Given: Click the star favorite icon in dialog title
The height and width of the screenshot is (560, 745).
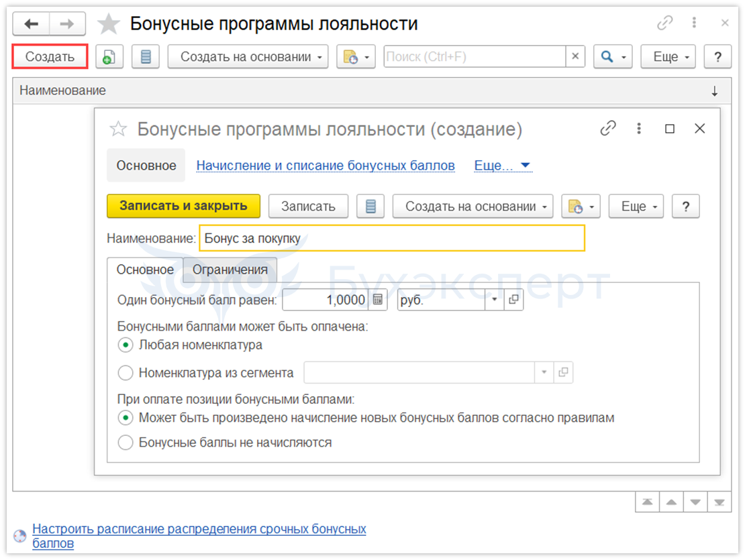Looking at the screenshot, I should click(x=118, y=129).
